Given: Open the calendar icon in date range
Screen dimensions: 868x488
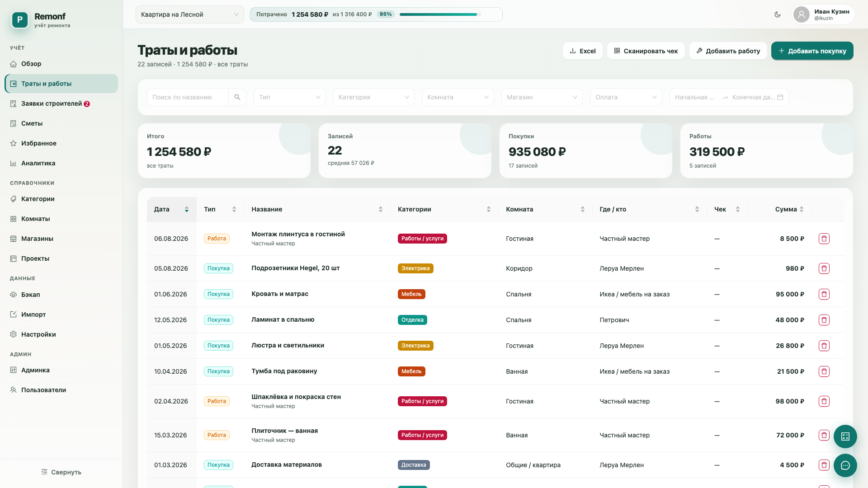Looking at the screenshot, I should (x=780, y=97).
